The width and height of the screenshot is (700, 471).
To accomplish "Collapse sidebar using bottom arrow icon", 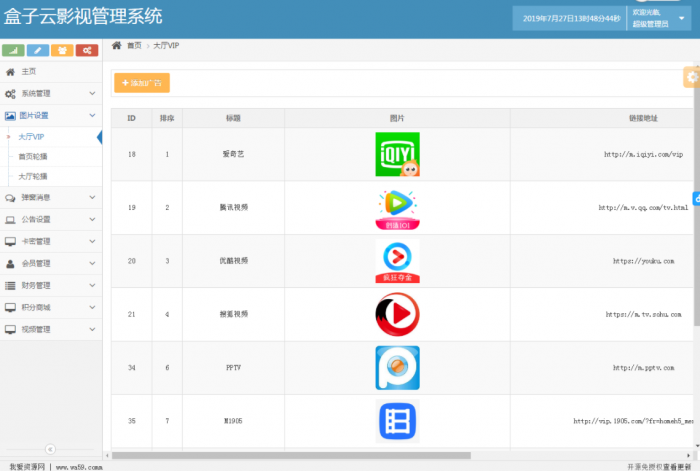I will point(50,449).
